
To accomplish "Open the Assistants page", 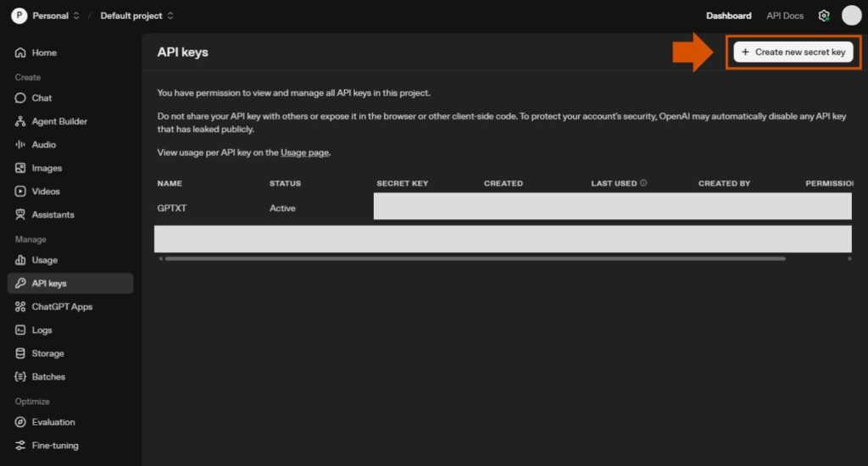I will point(53,215).
